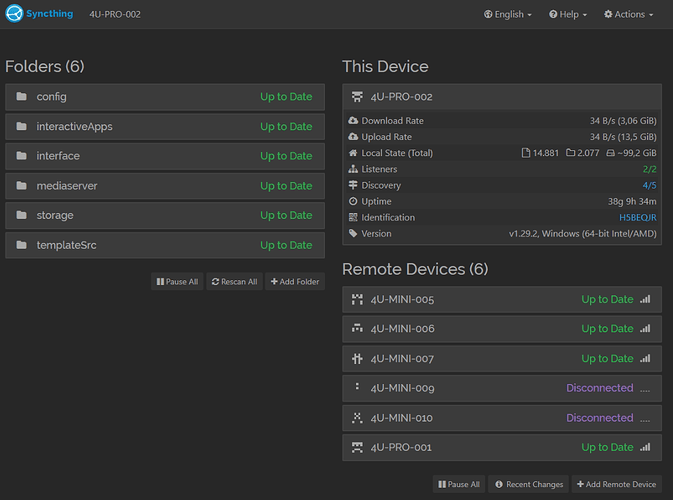Pause all folders
This screenshot has height=500, width=673.
tap(177, 282)
